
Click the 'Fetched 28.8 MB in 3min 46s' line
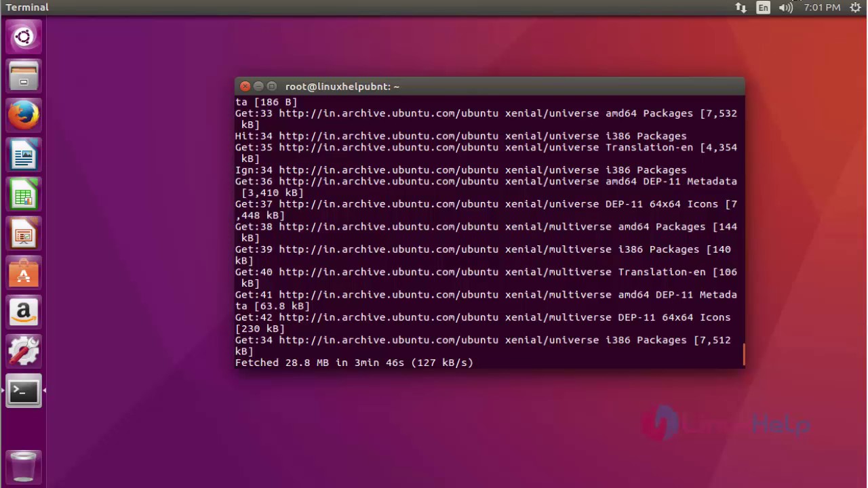tap(354, 363)
